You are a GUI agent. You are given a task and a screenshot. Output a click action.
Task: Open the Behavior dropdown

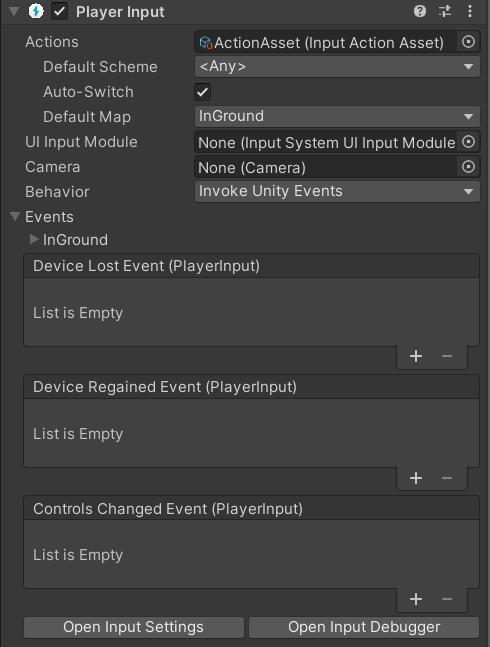coord(337,191)
